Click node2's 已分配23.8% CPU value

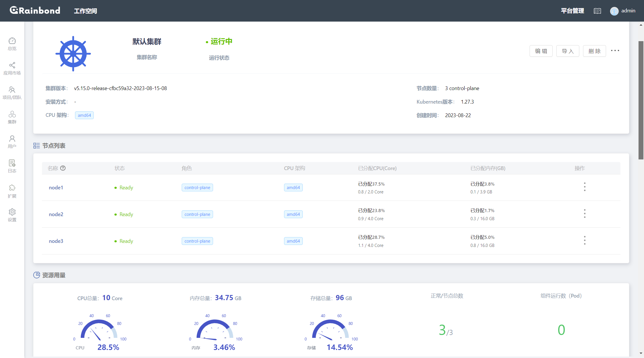tap(371, 210)
